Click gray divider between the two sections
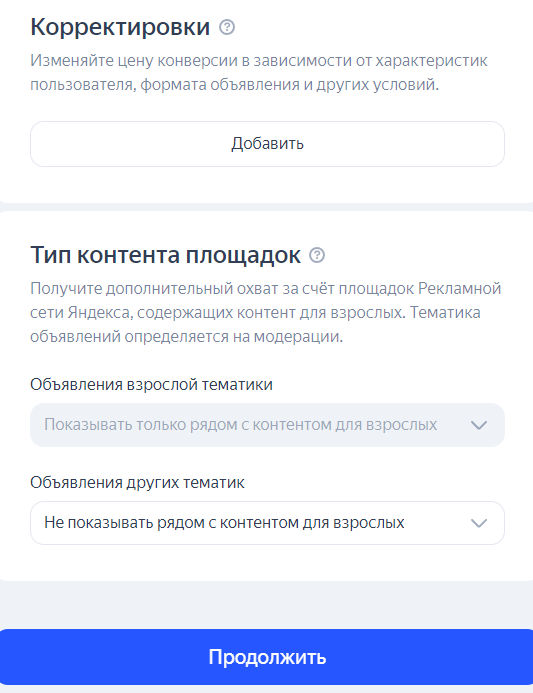This screenshot has height=693, width=533. point(266,207)
